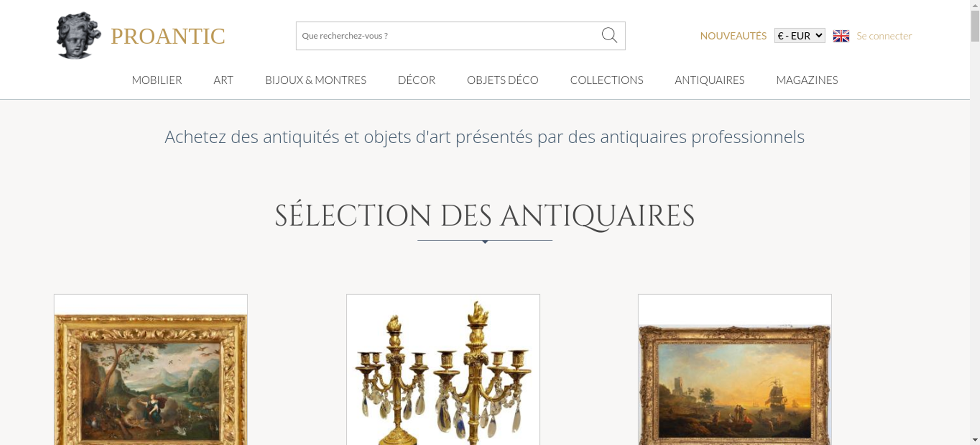Open the MAGAZINES menu

point(807,80)
